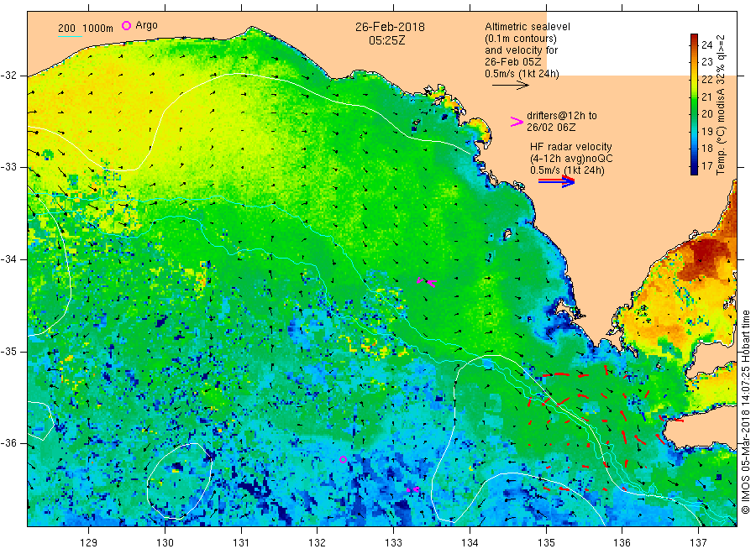Image resolution: width=756 pixels, height=554 pixels.
Task: Click the IMOS copyright timestamp text
Action: point(745,412)
